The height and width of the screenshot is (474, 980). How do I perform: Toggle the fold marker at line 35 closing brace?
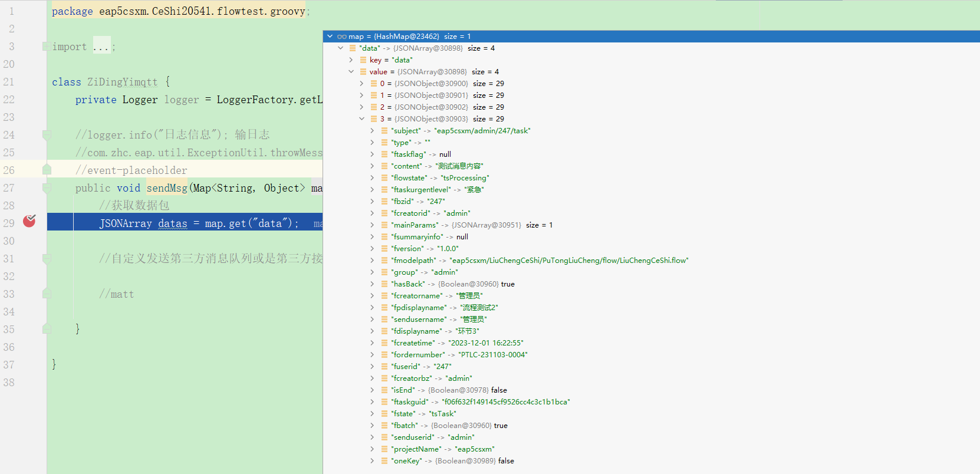click(x=47, y=329)
